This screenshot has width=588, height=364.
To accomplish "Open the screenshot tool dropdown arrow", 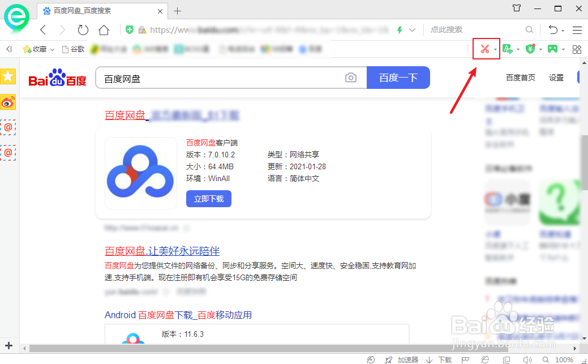I will pos(495,50).
